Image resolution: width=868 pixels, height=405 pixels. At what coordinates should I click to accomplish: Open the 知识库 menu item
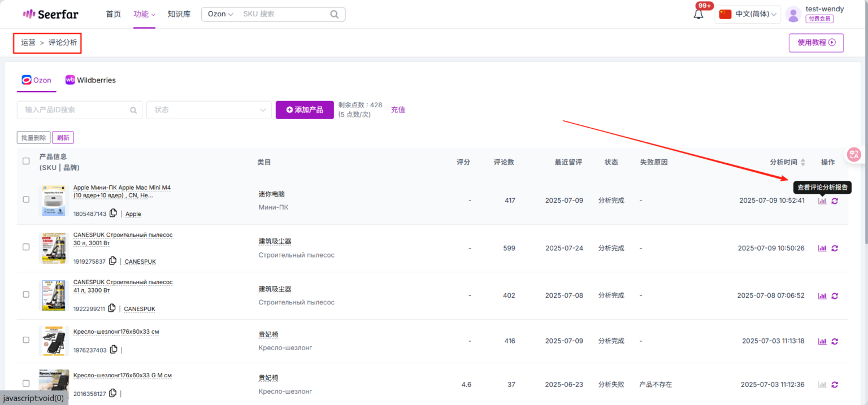(179, 14)
